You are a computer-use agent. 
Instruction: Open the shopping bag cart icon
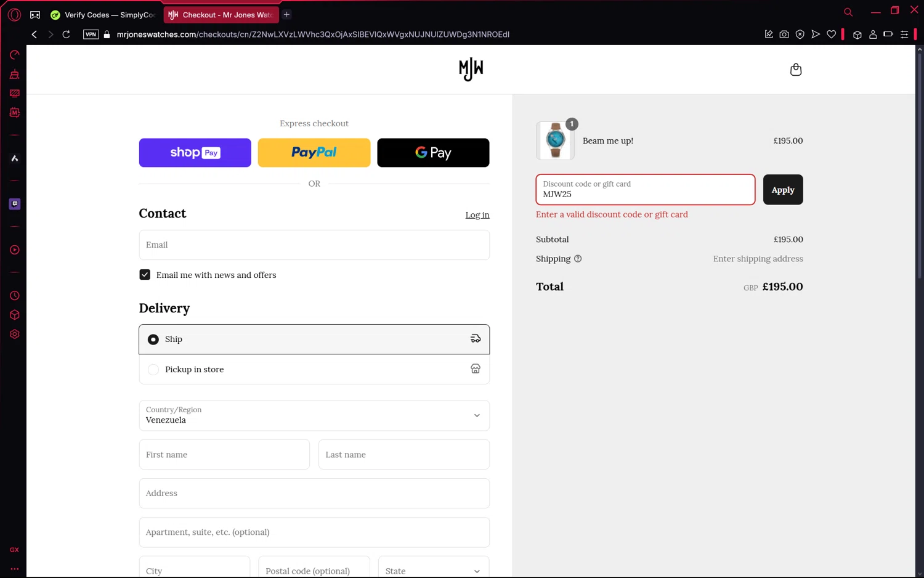pos(796,70)
